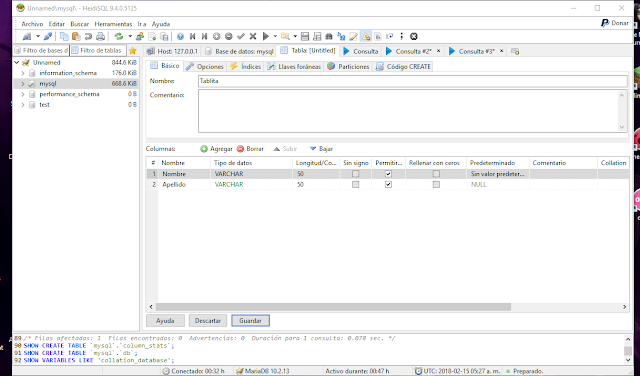Click the export database as SQL icon
640x376 pixels.
tap(164, 36)
